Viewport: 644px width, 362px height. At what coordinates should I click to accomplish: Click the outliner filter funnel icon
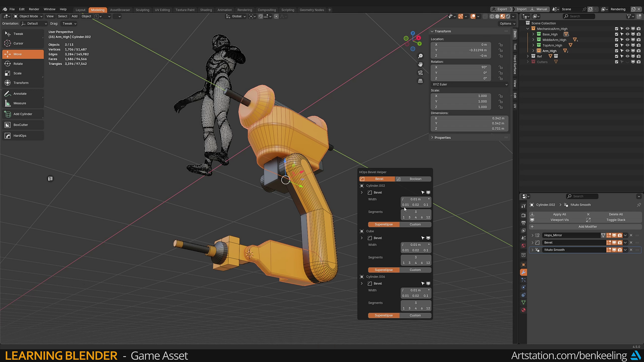pos(629,16)
